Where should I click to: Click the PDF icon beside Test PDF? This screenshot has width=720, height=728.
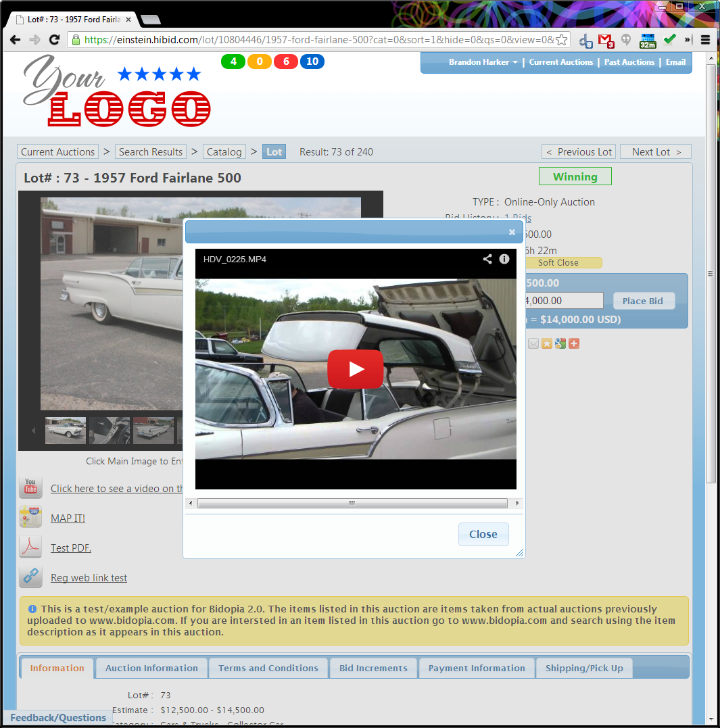point(30,546)
